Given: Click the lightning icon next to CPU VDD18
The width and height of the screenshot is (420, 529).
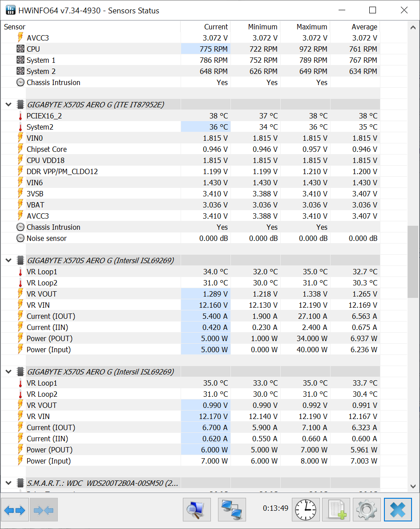Looking at the screenshot, I should point(20,160).
